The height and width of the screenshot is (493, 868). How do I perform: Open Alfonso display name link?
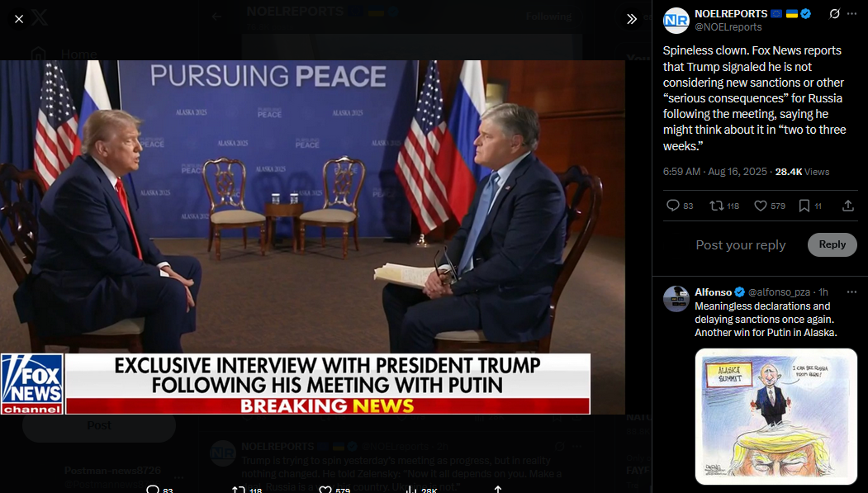click(x=713, y=292)
